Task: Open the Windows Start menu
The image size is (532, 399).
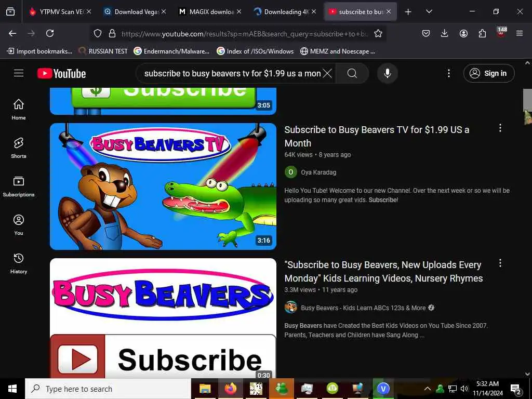Action: click(x=12, y=389)
